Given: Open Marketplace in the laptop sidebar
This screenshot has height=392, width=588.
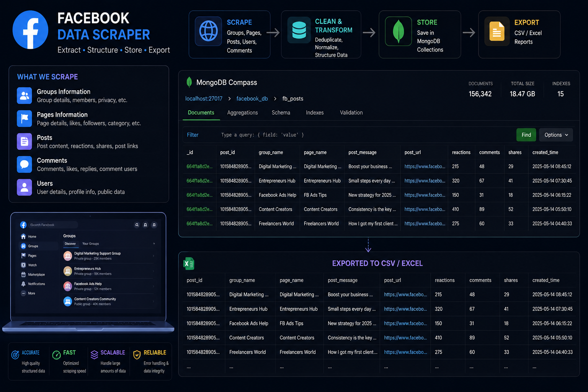Looking at the screenshot, I should 33,274.
